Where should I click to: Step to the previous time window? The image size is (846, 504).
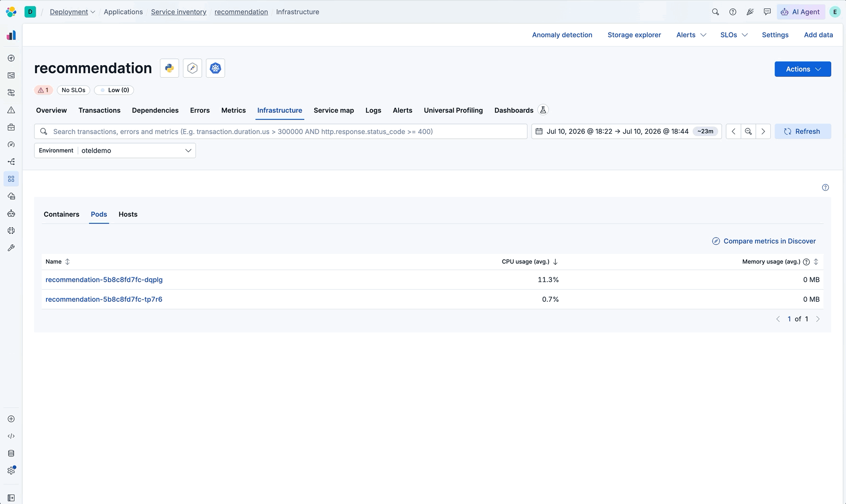pyautogui.click(x=733, y=131)
